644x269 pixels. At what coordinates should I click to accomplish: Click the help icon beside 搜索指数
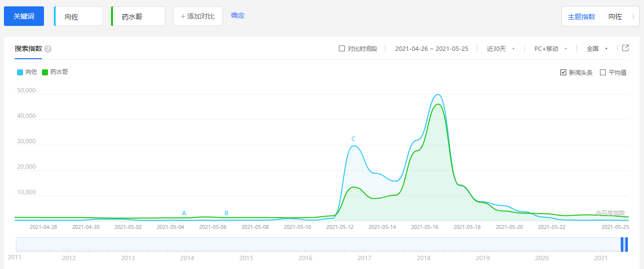48,49
